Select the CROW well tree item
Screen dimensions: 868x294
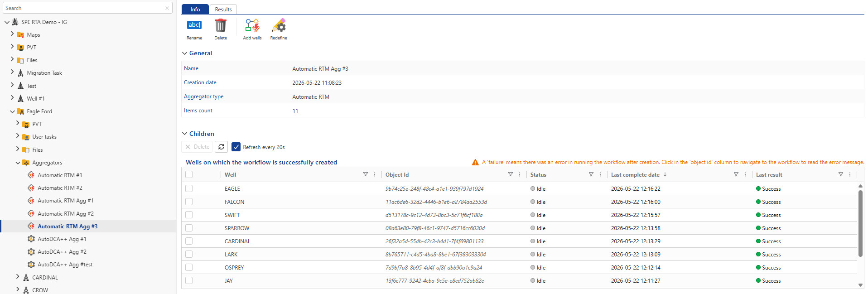pyautogui.click(x=40, y=290)
